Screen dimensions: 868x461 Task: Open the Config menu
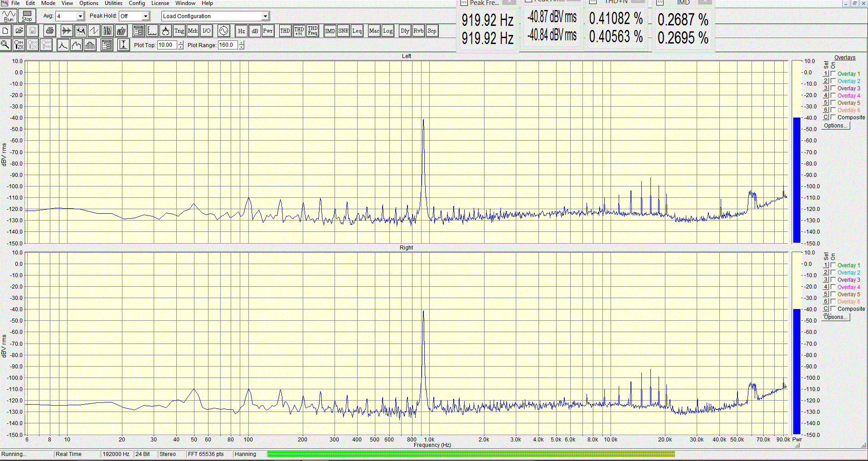136,3
